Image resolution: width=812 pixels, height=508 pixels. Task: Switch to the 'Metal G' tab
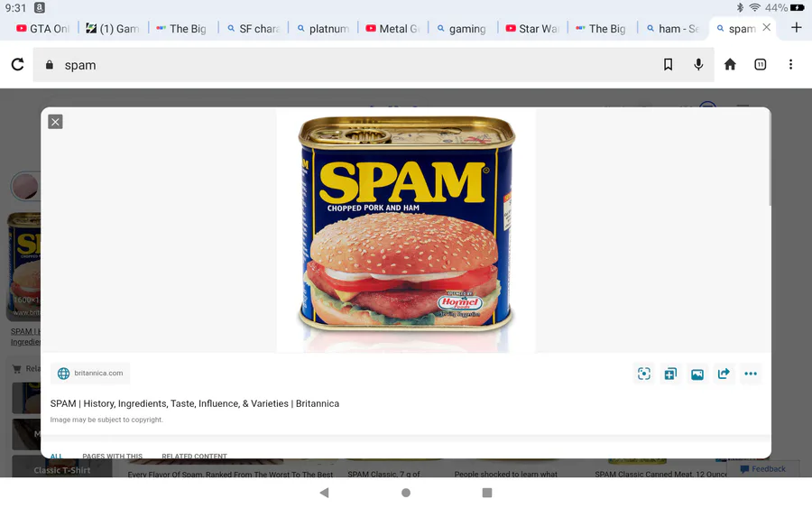pyautogui.click(x=392, y=29)
